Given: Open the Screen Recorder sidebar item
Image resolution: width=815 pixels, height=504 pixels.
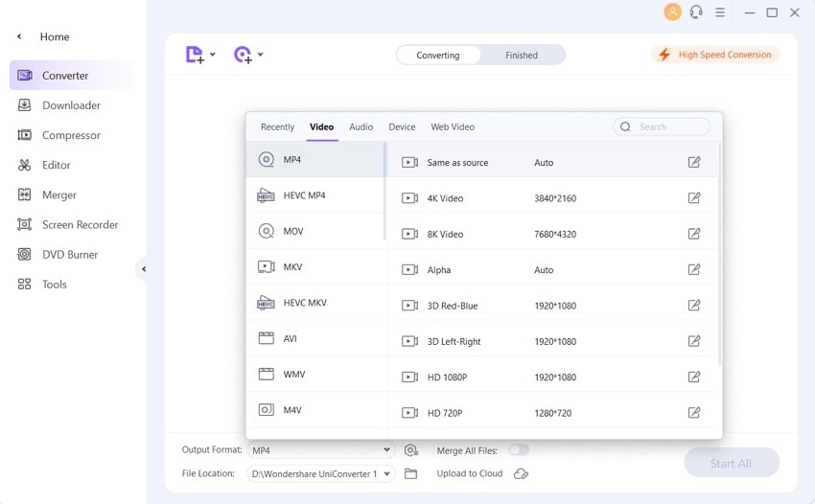Looking at the screenshot, I should pos(80,225).
